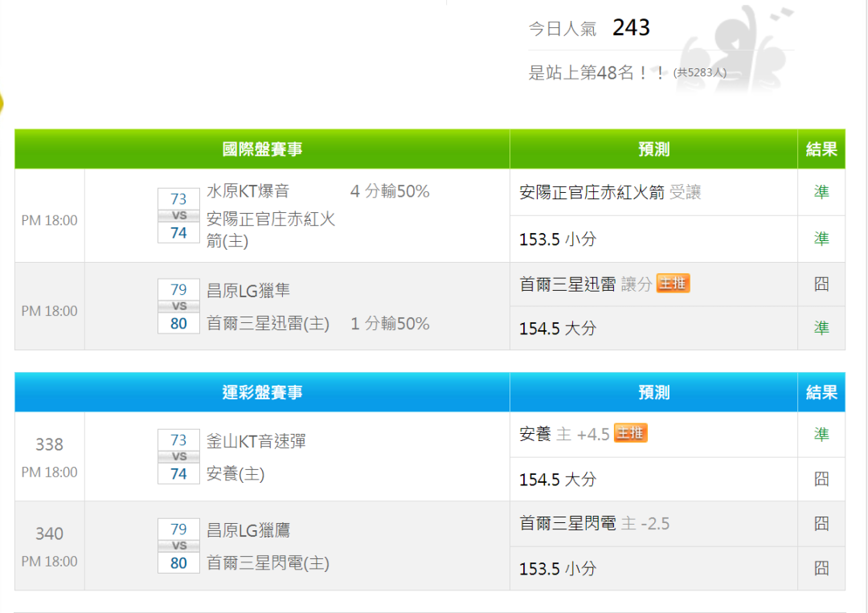Click score 73 for 水原KT爆音
The width and height of the screenshot is (868, 613).
pos(178,199)
